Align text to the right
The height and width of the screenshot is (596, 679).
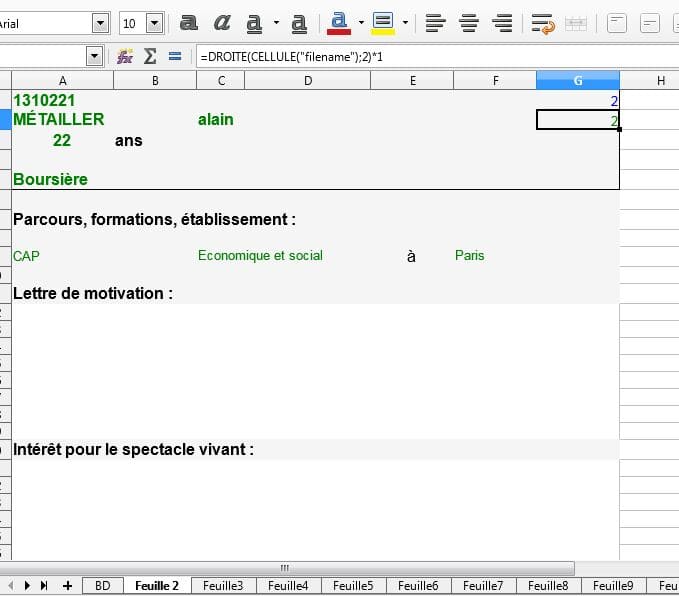click(x=502, y=23)
